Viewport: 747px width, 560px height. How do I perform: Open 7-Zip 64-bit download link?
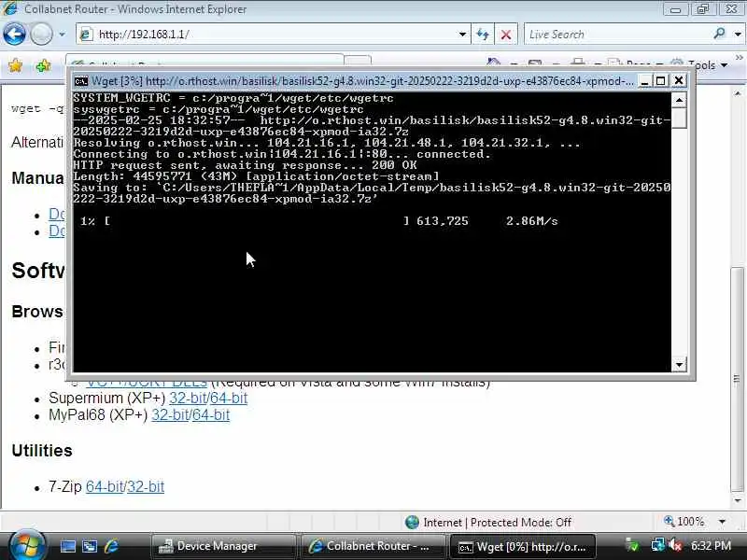click(105, 486)
